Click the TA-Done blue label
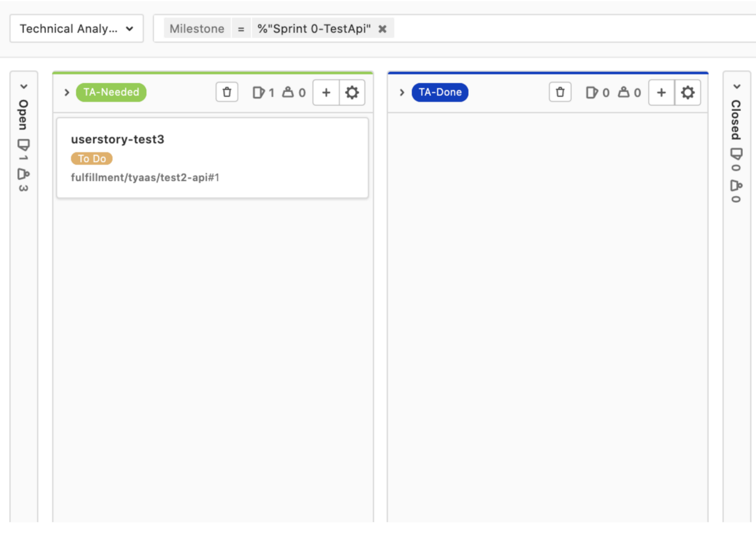Image resolution: width=756 pixels, height=541 pixels. [440, 93]
